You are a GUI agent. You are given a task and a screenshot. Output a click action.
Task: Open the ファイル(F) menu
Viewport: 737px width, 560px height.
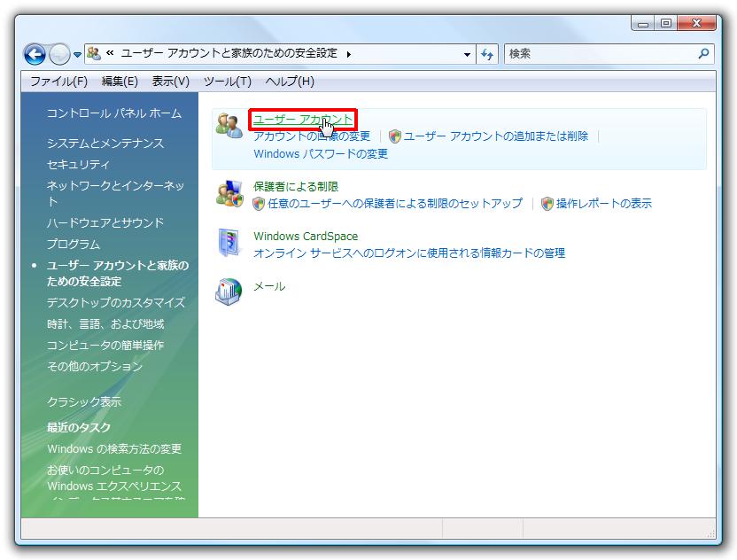pos(58,82)
